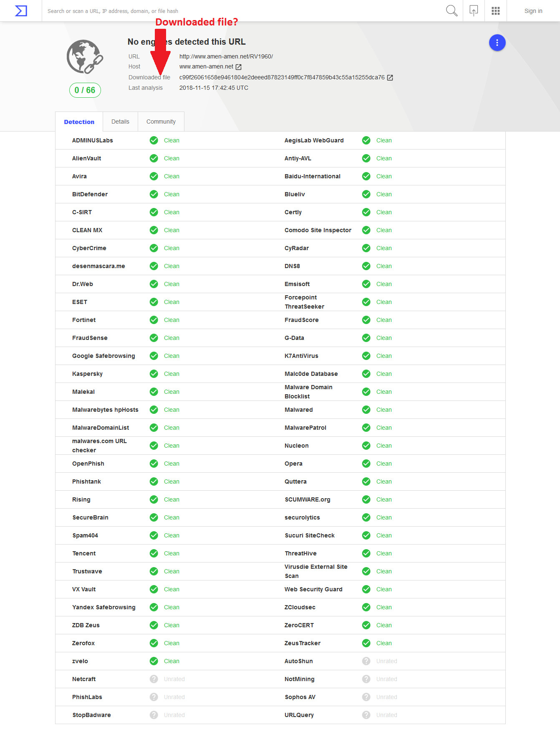Click the VirusTotal sigma logo
Screen dimensions: 560x745
(x=21, y=11)
